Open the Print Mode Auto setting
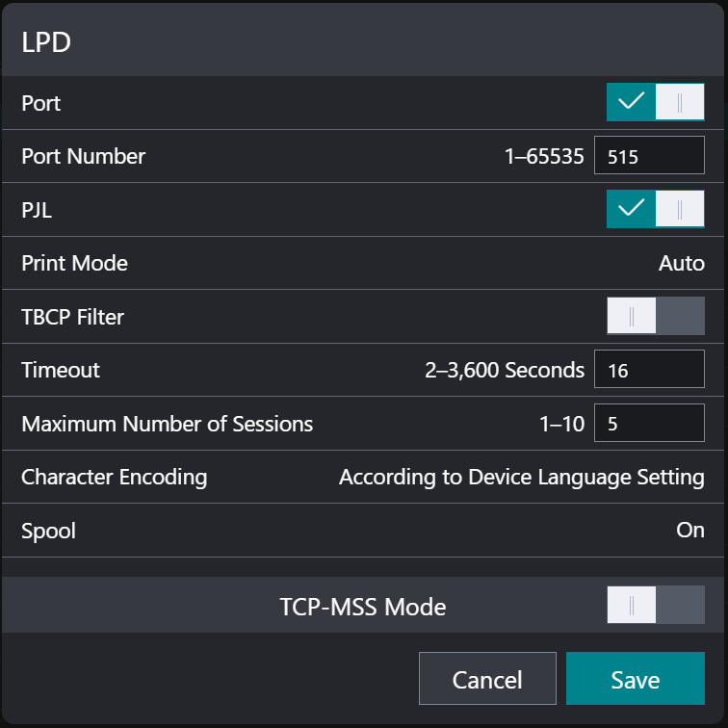 (681, 263)
